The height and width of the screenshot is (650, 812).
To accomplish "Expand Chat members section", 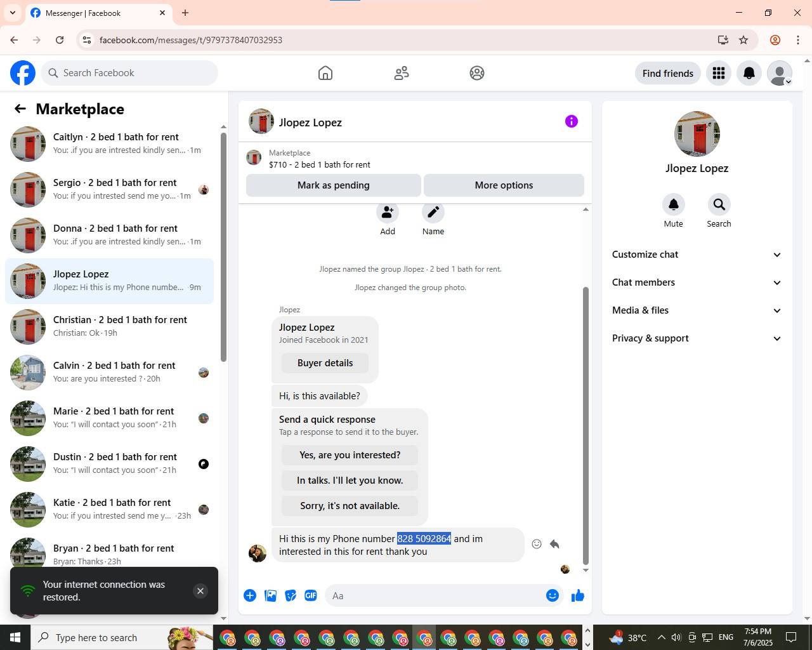I will click(x=697, y=282).
